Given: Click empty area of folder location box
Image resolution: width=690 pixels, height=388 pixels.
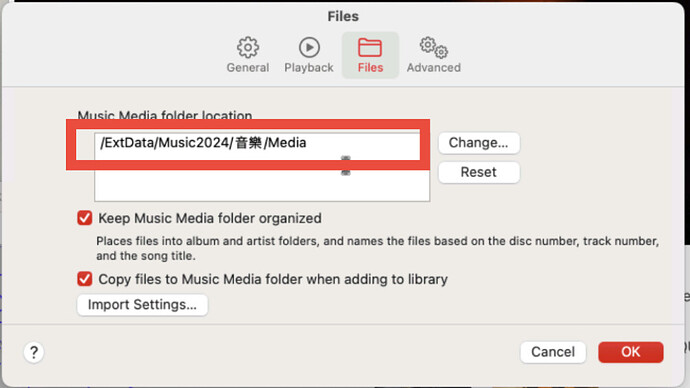Looking at the screenshot, I should click(262, 185).
